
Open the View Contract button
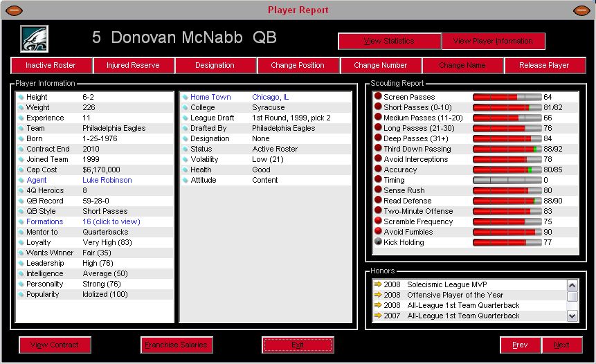[55, 345]
